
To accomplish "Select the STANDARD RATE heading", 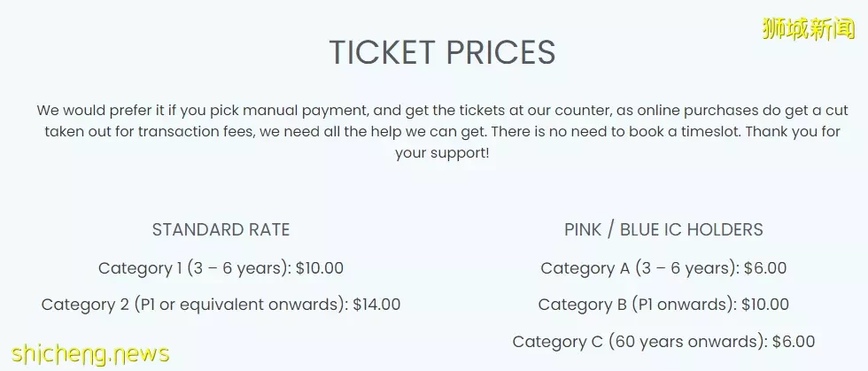I will [221, 230].
